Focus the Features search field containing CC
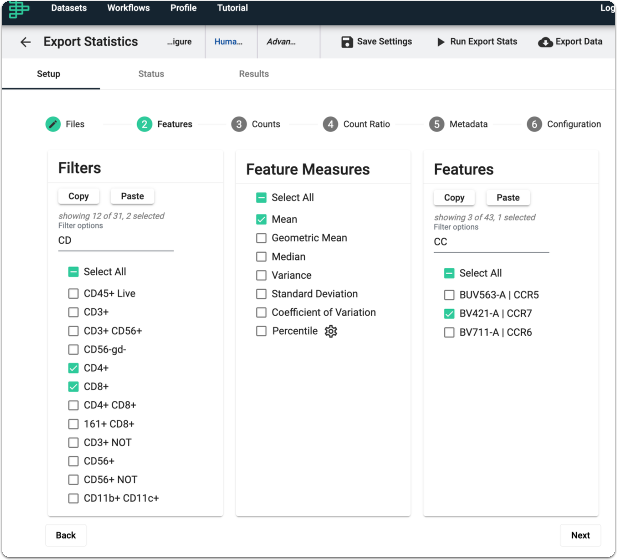 click(x=491, y=242)
